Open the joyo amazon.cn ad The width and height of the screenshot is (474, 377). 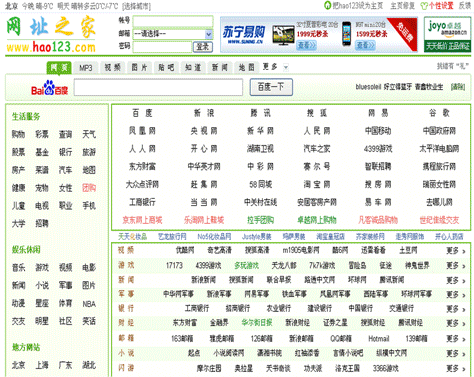pyautogui.click(x=447, y=34)
